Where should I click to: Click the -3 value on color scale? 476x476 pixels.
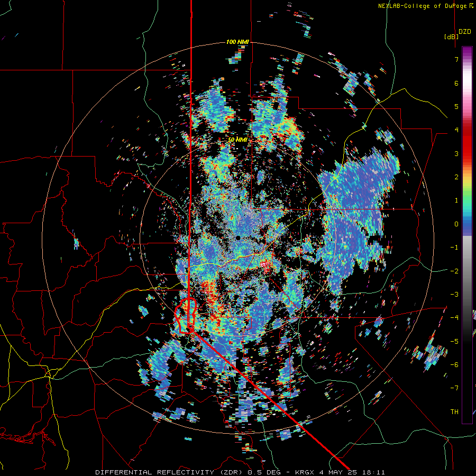[454, 295]
